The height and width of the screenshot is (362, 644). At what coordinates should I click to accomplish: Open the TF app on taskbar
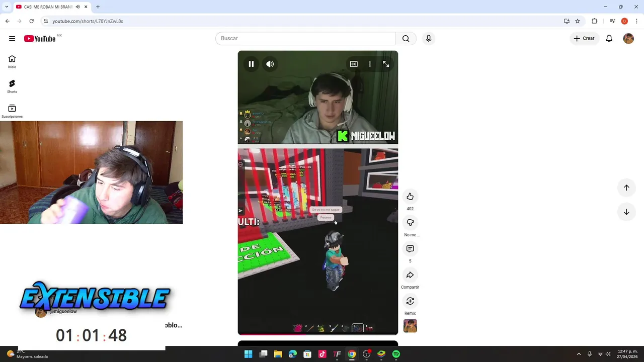coord(337,354)
